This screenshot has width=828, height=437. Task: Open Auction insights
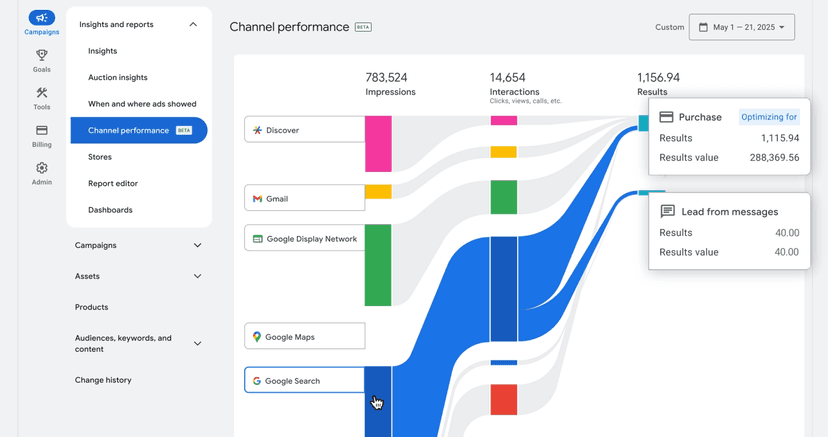pyautogui.click(x=118, y=77)
